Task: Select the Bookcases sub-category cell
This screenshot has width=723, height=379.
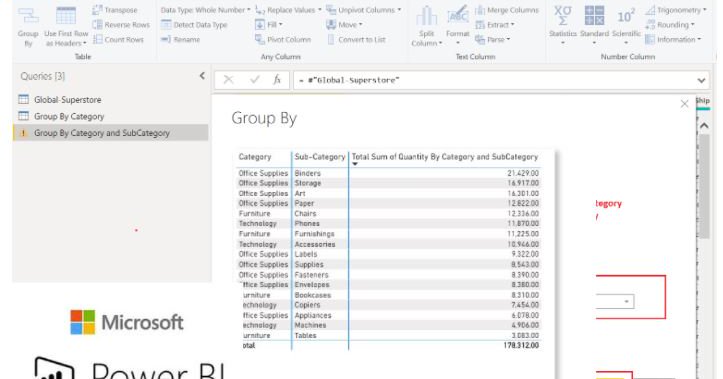Action: [313, 295]
